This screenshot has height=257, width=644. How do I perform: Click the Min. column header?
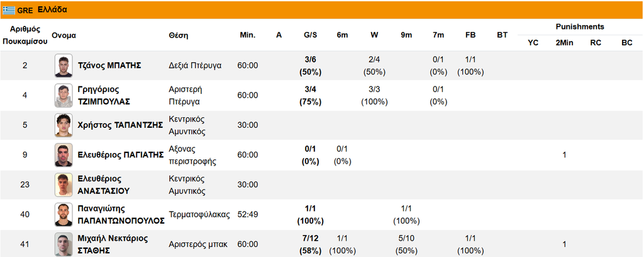point(248,35)
